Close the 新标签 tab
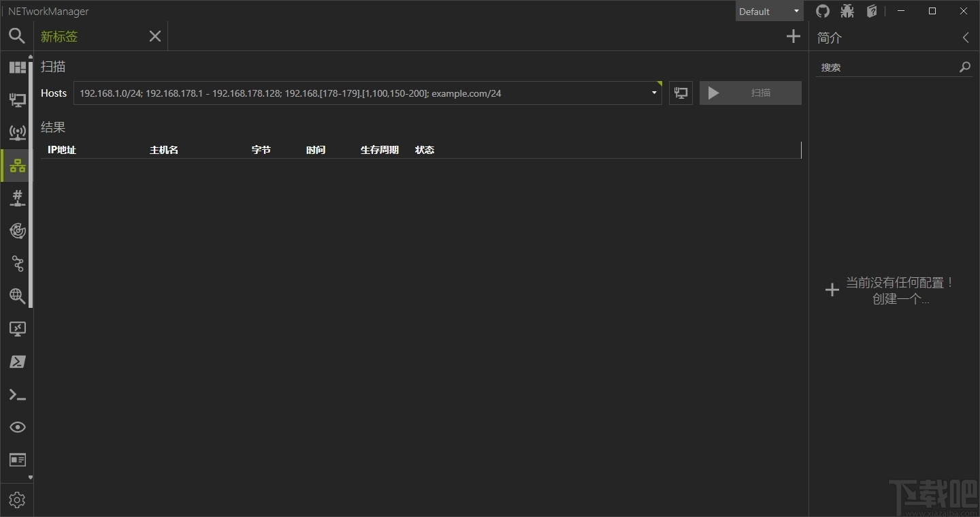Viewport: 980px width, 517px height. tap(154, 36)
